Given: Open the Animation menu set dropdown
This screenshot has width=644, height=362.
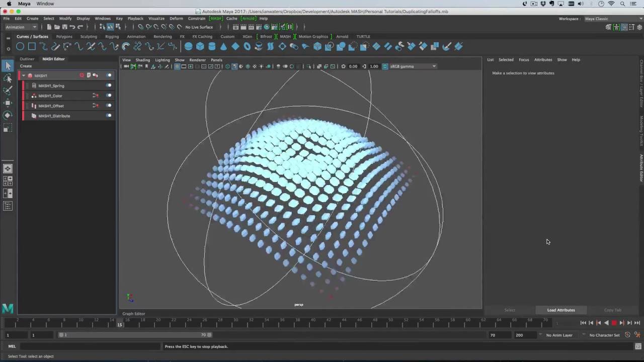Looking at the screenshot, I should tap(21, 27).
